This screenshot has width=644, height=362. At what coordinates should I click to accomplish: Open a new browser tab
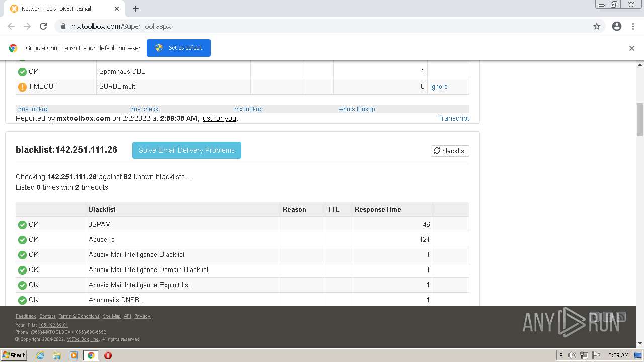coord(136,9)
